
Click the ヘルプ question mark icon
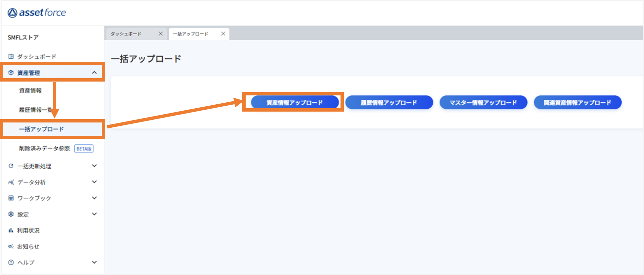tap(11, 262)
